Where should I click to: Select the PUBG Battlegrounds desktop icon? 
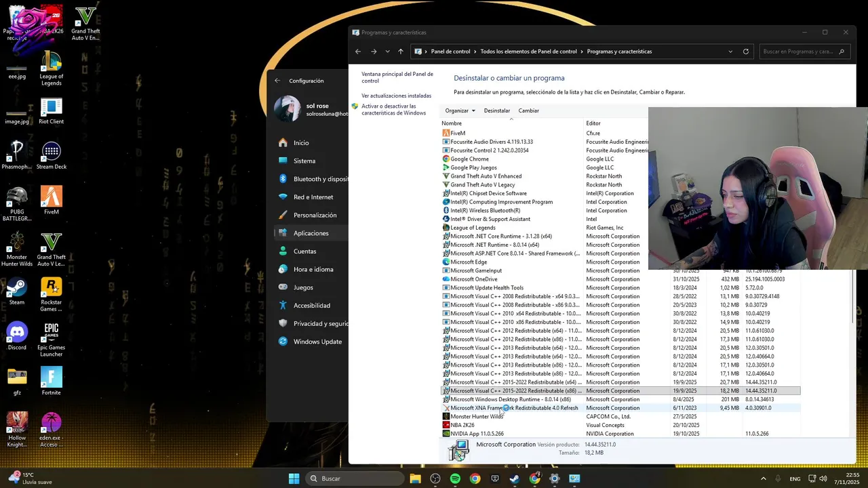[17, 205]
